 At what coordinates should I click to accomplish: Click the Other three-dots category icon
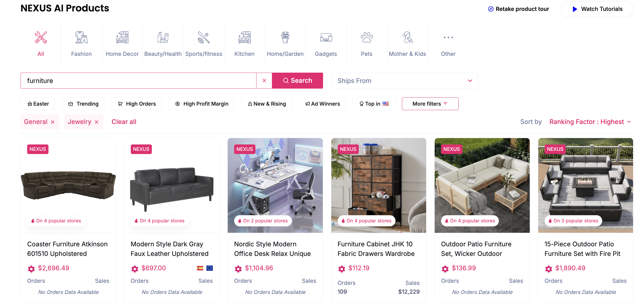pyautogui.click(x=448, y=38)
